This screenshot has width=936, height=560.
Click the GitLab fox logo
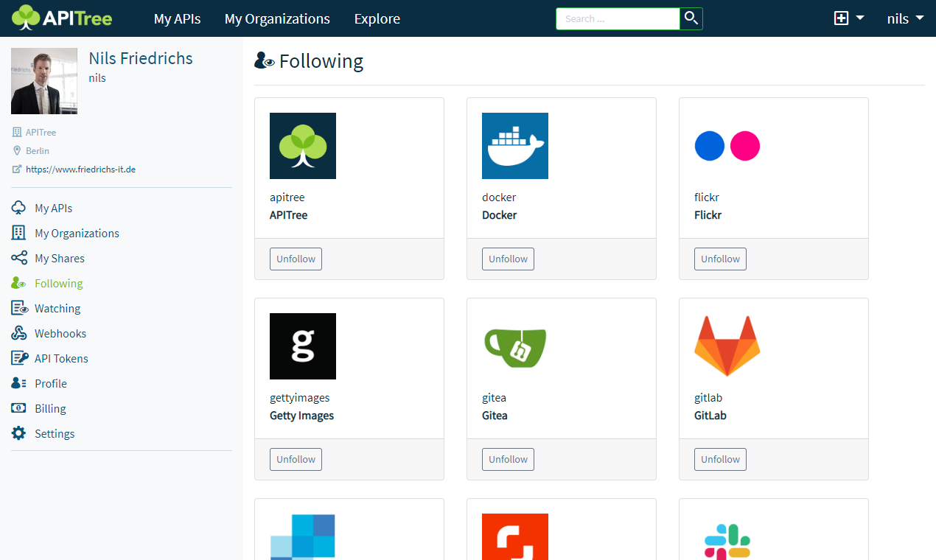(x=727, y=346)
